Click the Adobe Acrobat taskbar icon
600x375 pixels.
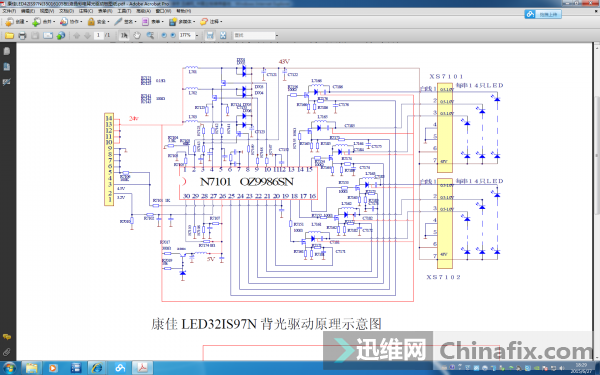coord(142,368)
